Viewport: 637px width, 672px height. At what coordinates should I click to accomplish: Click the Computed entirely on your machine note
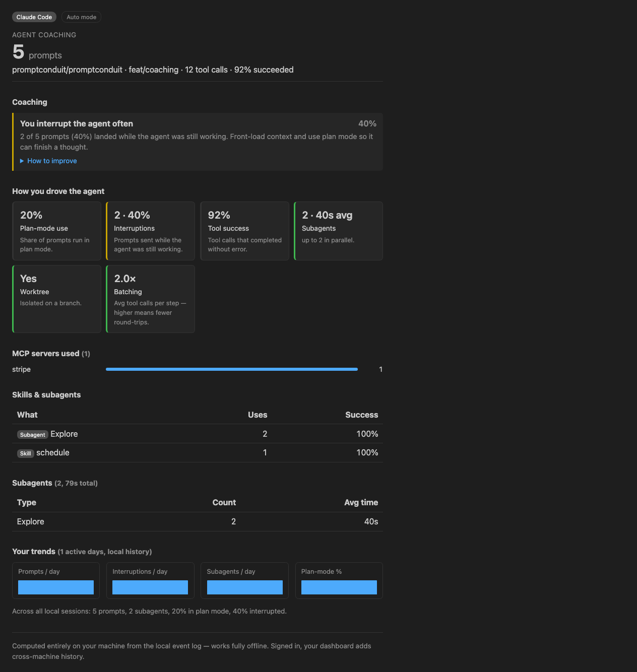point(192,651)
